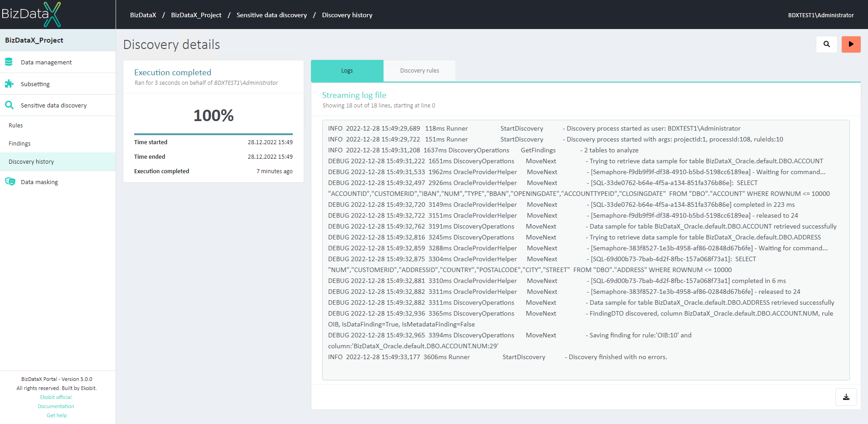This screenshot has height=424, width=868.
Task: Click the 100% progress bar
Action: pyautogui.click(x=213, y=134)
